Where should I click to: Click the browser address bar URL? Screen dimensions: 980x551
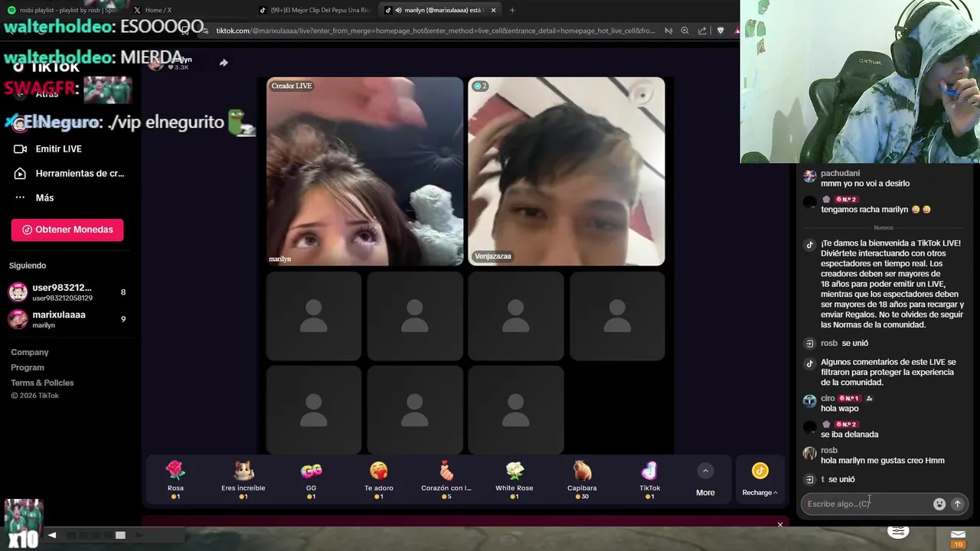tap(435, 31)
